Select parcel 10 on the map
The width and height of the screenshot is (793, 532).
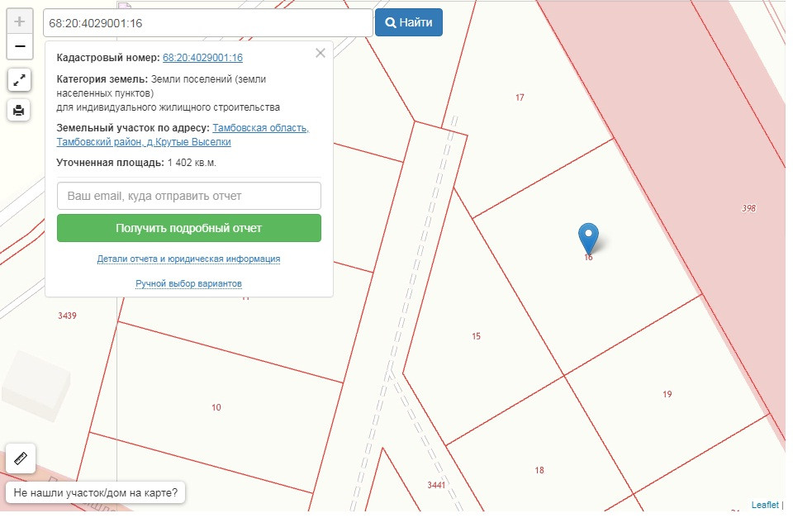[216, 407]
